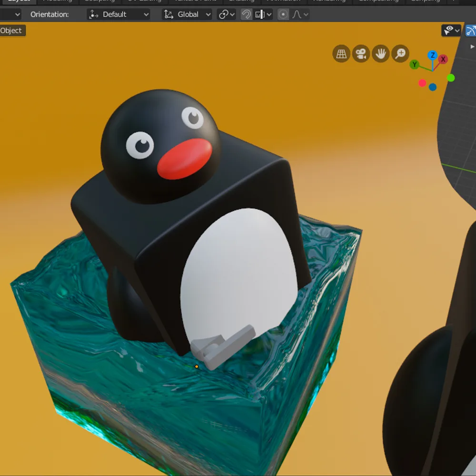
Task: Click the red X axis gizmo
Action: click(443, 59)
